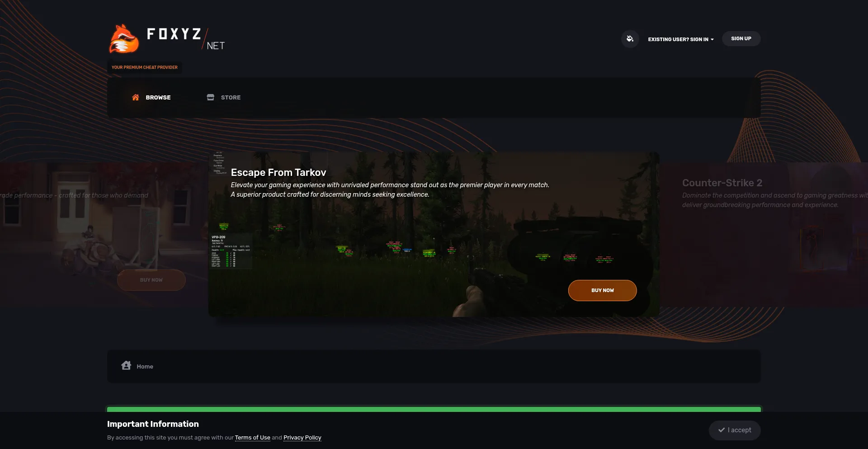Open the Browse menu item
The height and width of the screenshot is (449, 868).
[151, 97]
